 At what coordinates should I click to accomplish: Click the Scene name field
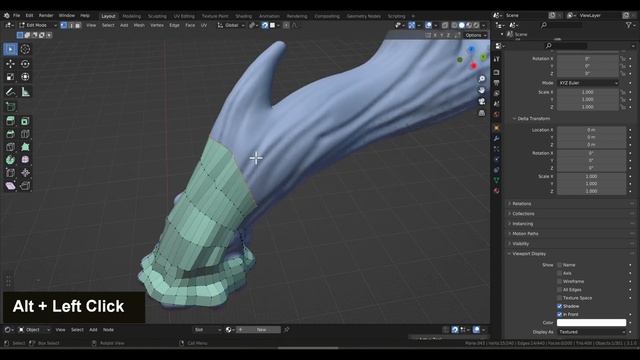[527, 16]
